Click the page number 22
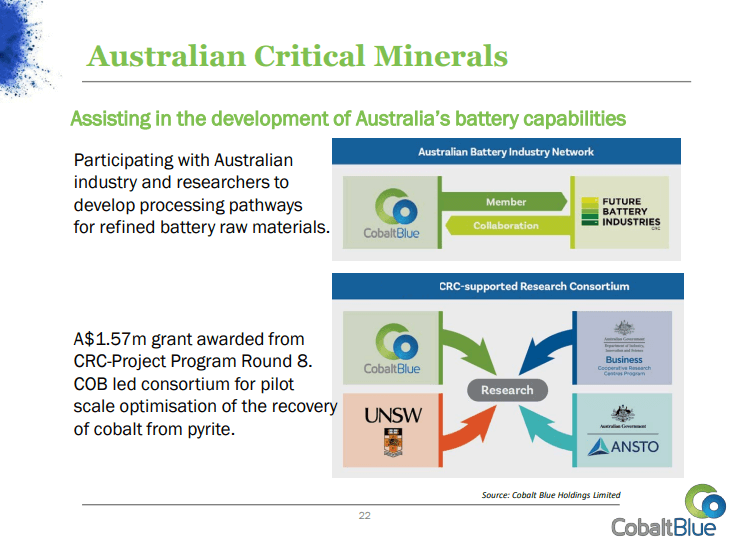This screenshot has width=731, height=544. click(x=365, y=516)
